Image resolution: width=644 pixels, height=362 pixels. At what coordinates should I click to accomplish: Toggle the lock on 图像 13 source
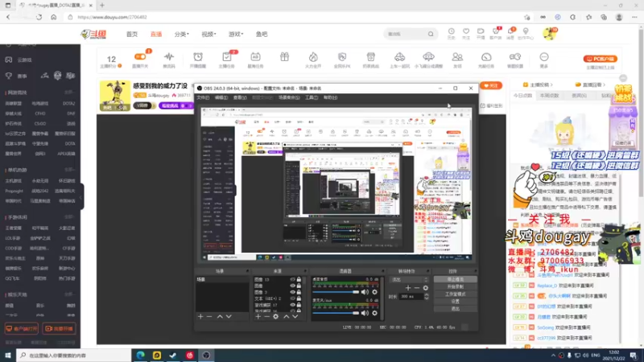coord(299,279)
